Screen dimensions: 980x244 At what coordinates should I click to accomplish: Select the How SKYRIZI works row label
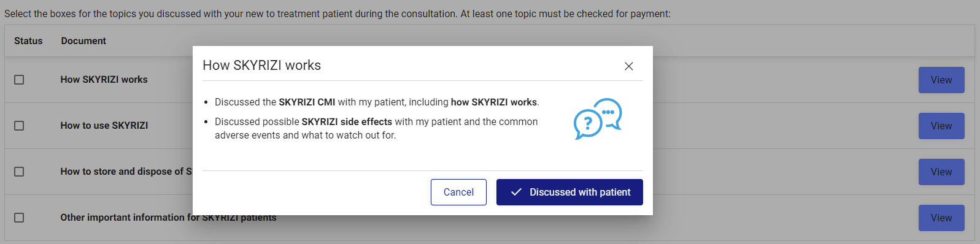104,80
